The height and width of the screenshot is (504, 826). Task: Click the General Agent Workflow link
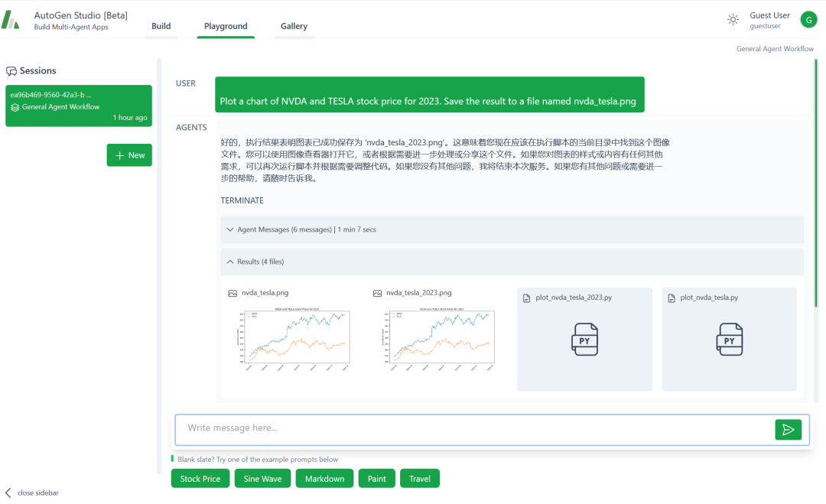[x=775, y=48]
